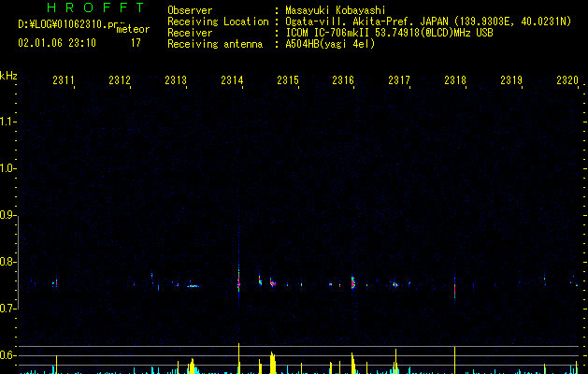Click the Observer label
The image size is (588, 374).
tap(190, 10)
